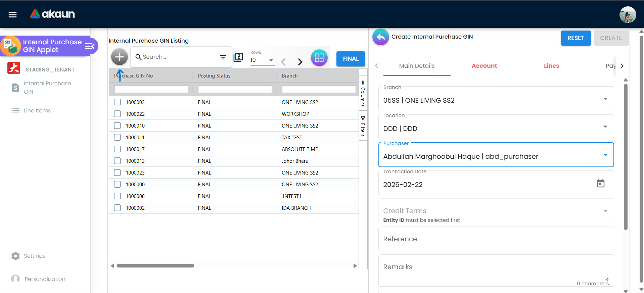Expand the Branch dropdown
The height and width of the screenshot is (293, 644).
[x=605, y=99]
